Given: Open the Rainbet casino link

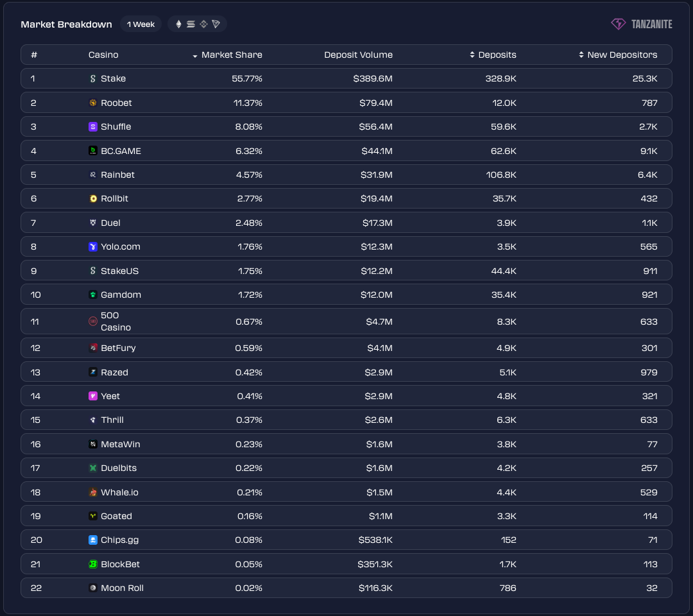Looking at the screenshot, I should (x=117, y=175).
